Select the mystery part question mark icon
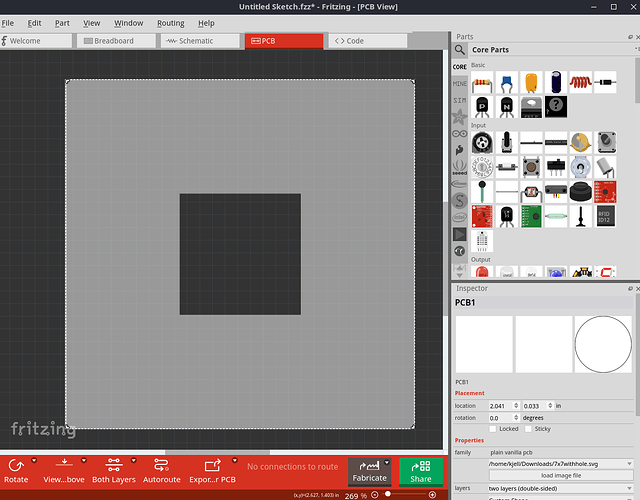 [x=557, y=105]
